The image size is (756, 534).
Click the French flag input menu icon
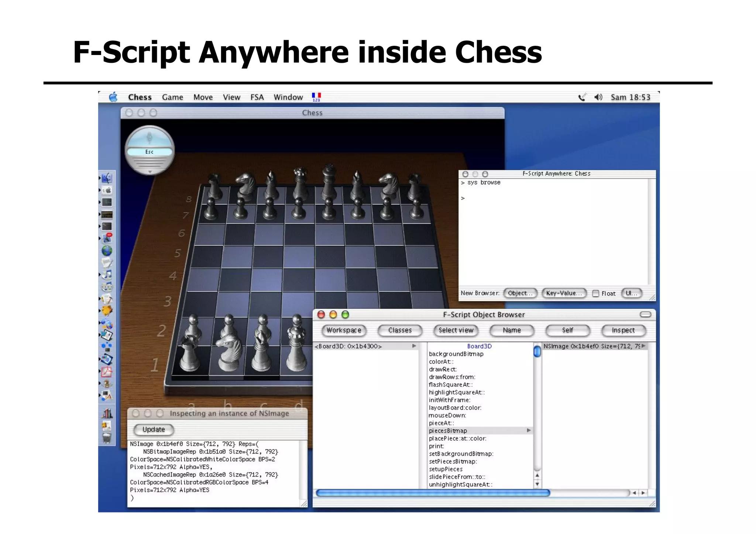point(316,97)
